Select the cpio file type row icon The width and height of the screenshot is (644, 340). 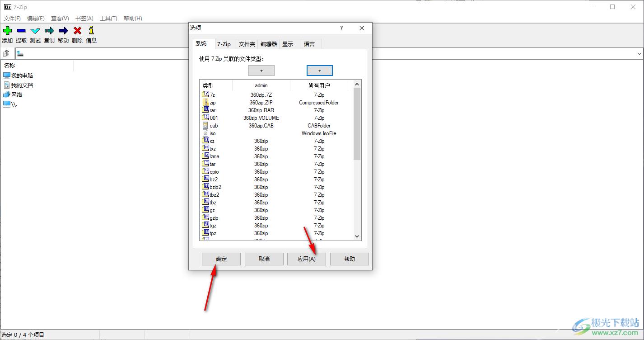[205, 171]
